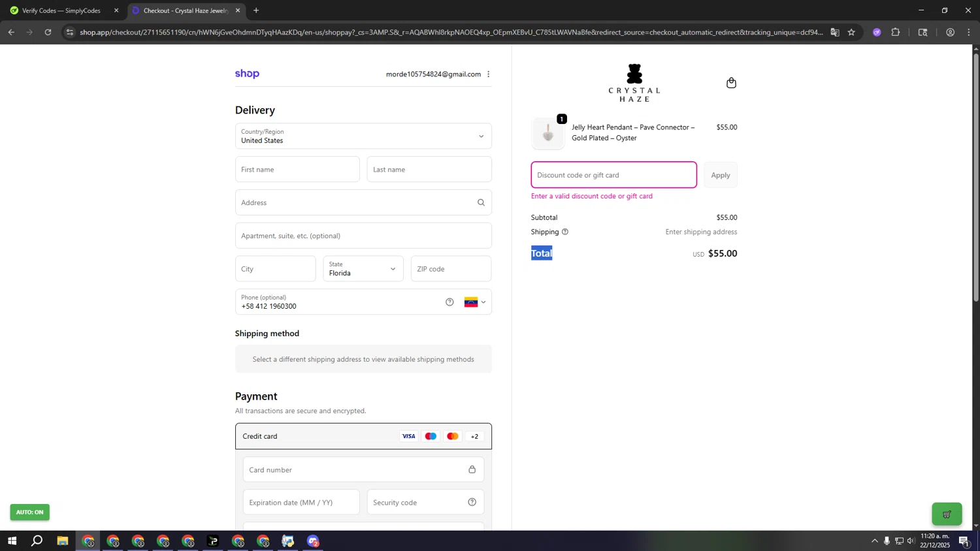The height and width of the screenshot is (551, 980).
Task: Close the Checkout tab
Action: tap(238, 10)
